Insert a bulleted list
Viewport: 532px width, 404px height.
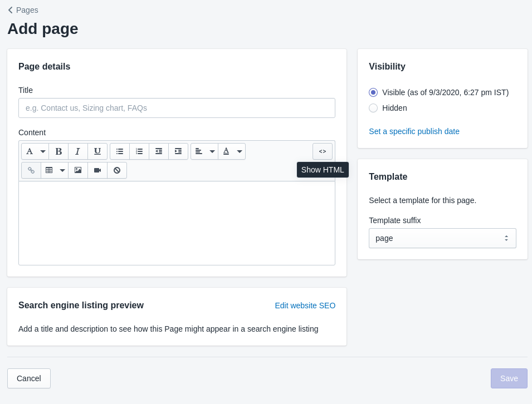tap(119, 151)
